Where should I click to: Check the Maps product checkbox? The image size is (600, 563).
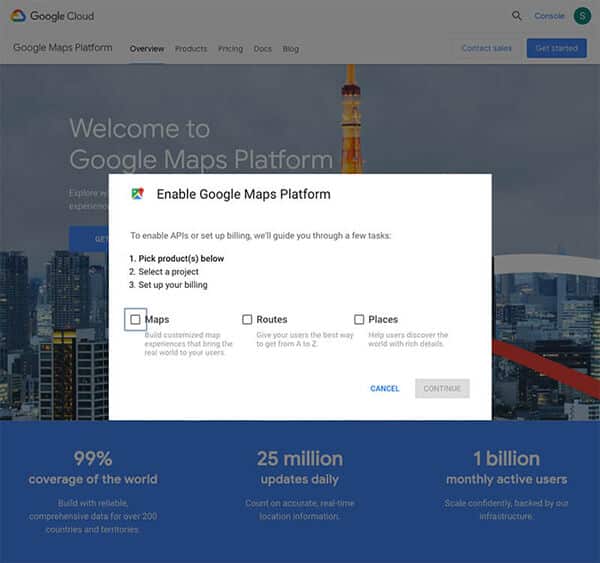tap(135, 320)
